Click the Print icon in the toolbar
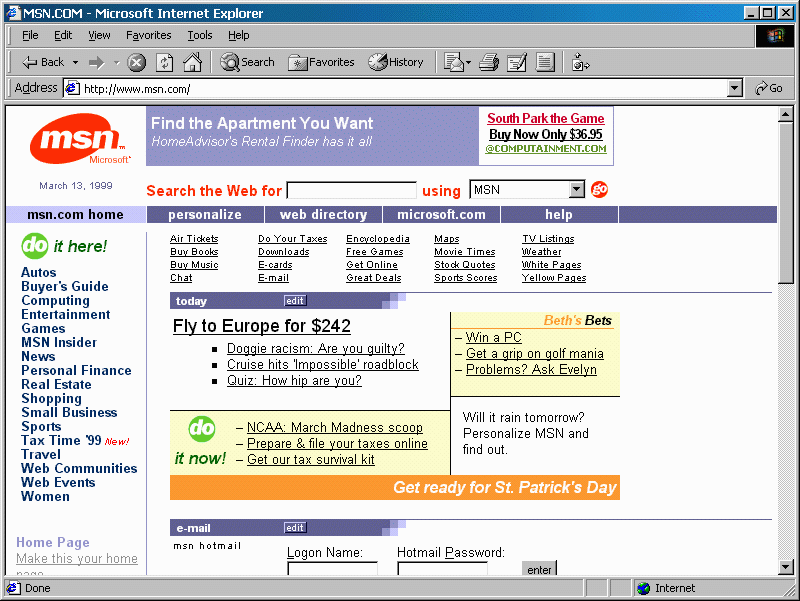The height and width of the screenshot is (601, 800). click(488, 62)
